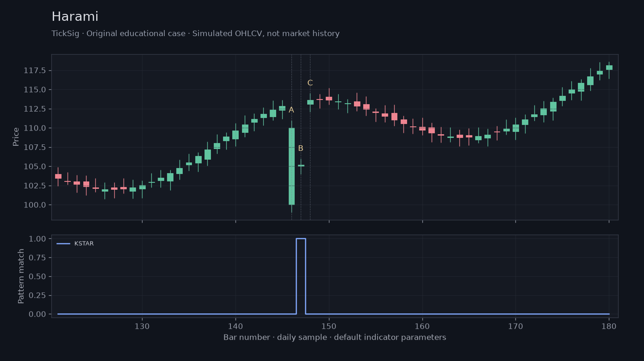The height and width of the screenshot is (361, 644).
Task: Click the 102.5 price tick label
Action: (x=36, y=186)
